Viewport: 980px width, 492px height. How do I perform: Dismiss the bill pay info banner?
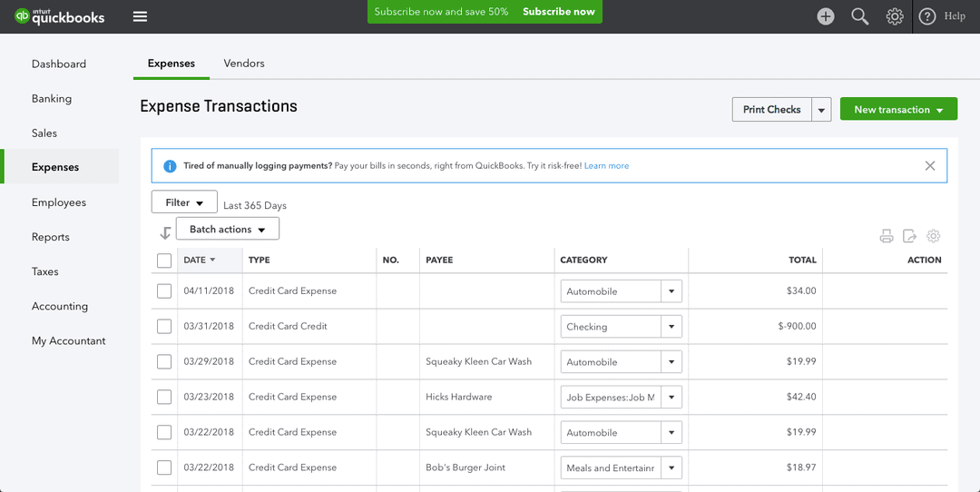point(930,166)
